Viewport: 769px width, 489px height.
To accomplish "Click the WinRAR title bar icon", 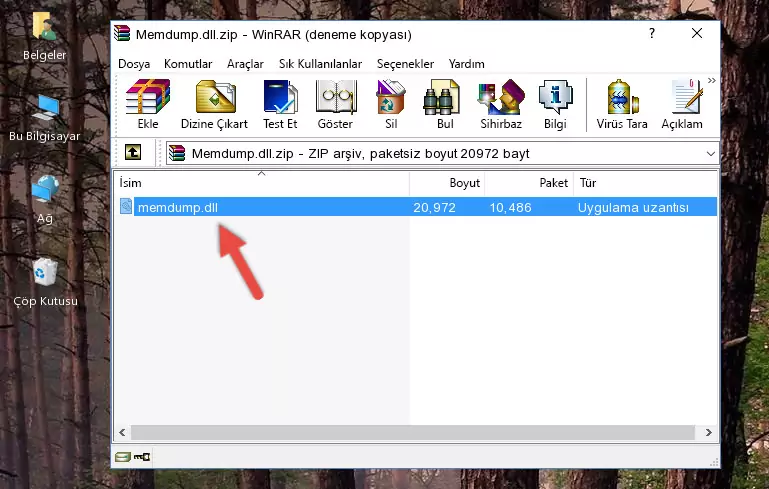I will point(122,33).
